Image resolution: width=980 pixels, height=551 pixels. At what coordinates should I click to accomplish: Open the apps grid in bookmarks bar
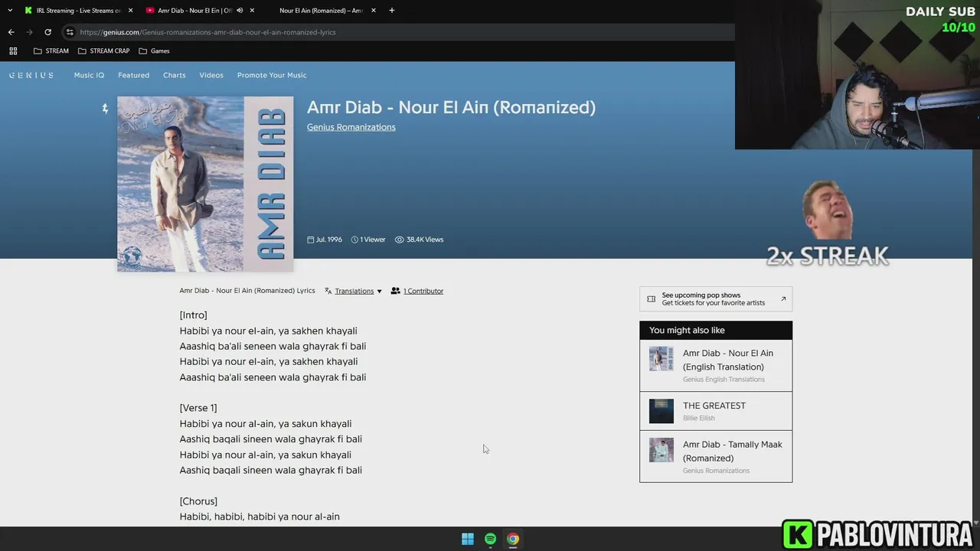click(13, 51)
